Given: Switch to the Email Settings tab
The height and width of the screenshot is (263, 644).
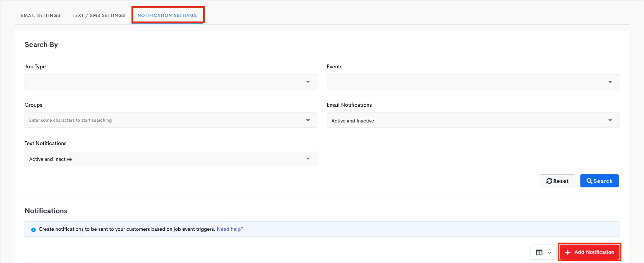Looking at the screenshot, I should tap(41, 15).
